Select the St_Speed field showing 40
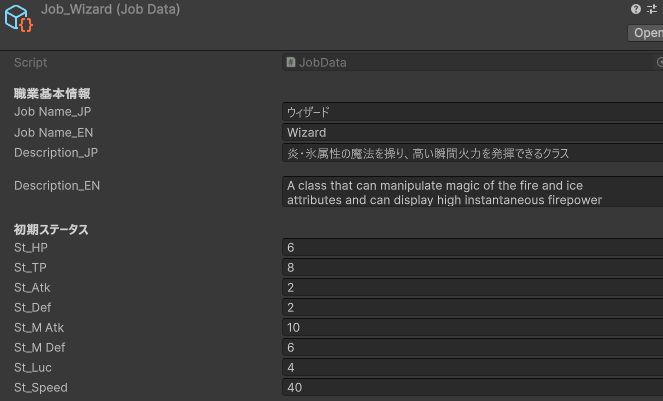This screenshot has width=663, height=401. 472,387
